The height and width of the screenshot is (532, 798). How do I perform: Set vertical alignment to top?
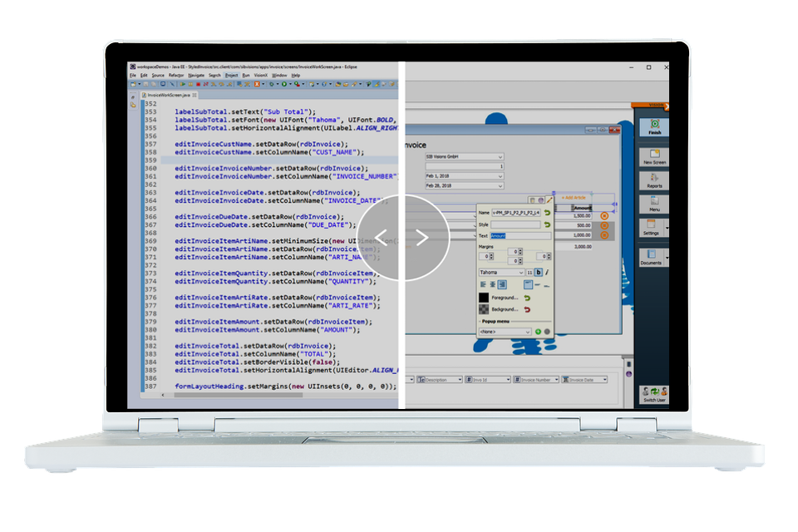[x=529, y=284]
